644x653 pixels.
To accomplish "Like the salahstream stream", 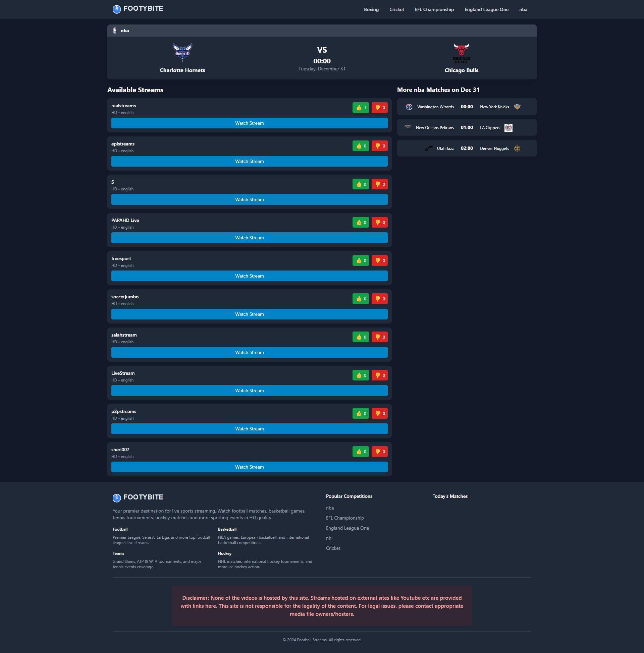I will 361,337.
